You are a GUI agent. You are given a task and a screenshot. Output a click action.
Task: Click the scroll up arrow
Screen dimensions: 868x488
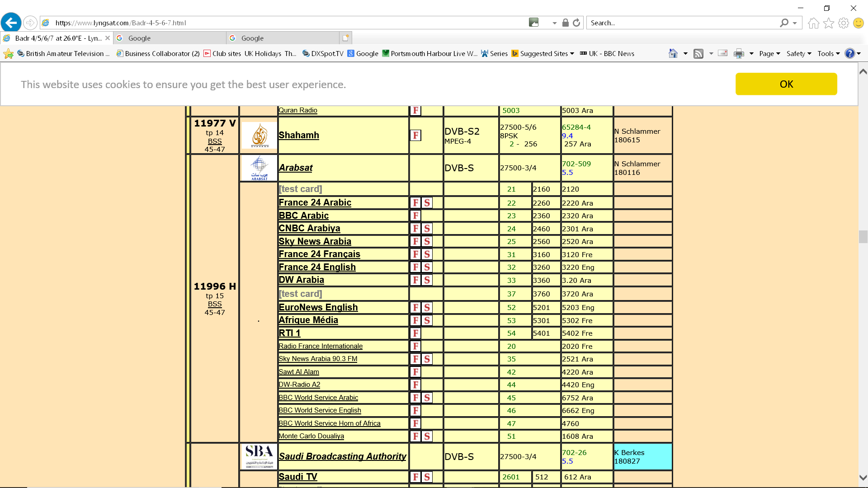(x=863, y=71)
